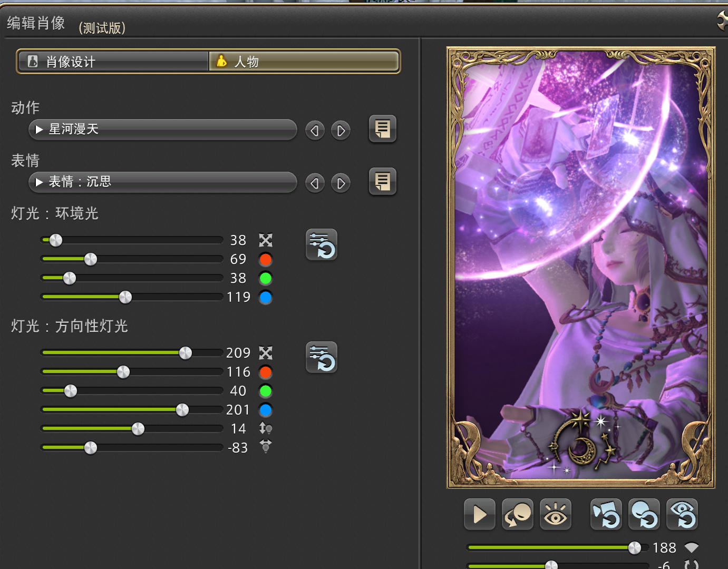Image resolution: width=728 pixels, height=569 pixels.
Task: Select previous action with left arrow
Action: (315, 130)
